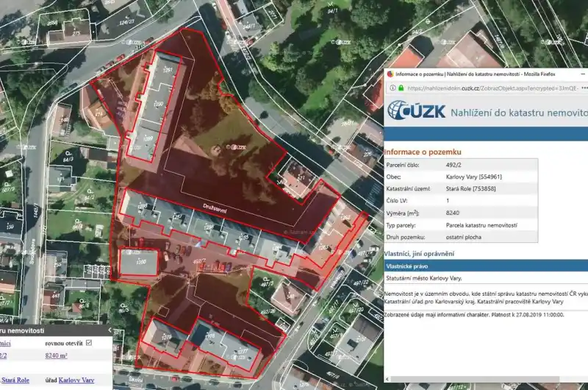Click the horizontal scrollbar thumb in the Firefox window
The height and width of the screenshot is (390, 588).
[475, 379]
